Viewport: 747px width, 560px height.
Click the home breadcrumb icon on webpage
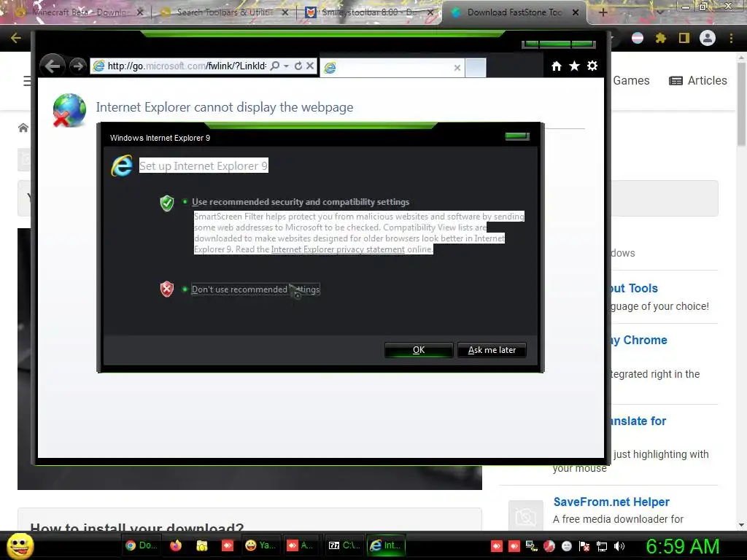click(x=23, y=128)
